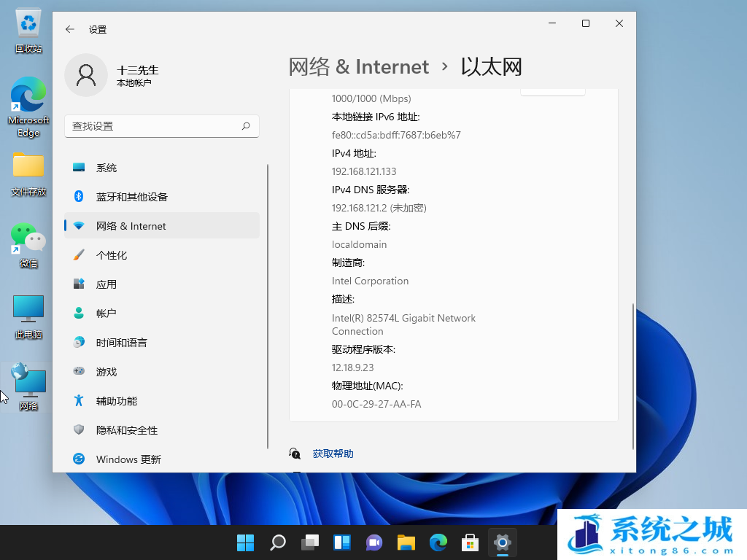Select 游戏 in the sidebar
Image resolution: width=747 pixels, height=560 pixels.
click(106, 372)
